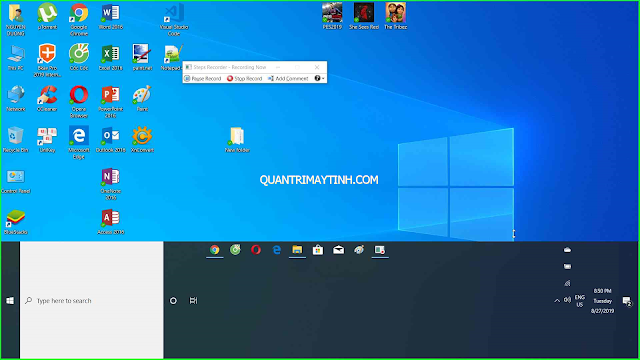Open the volume control in tray

[x=567, y=300]
